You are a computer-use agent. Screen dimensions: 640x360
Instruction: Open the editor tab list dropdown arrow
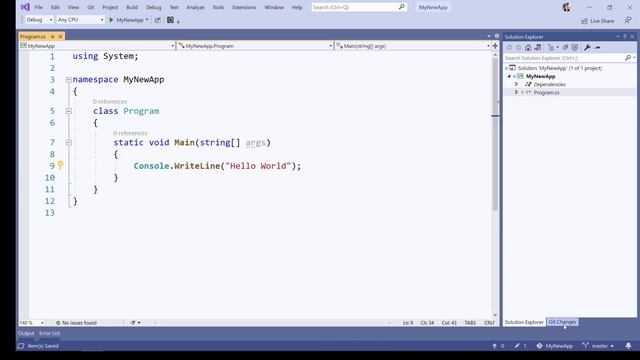489,36
